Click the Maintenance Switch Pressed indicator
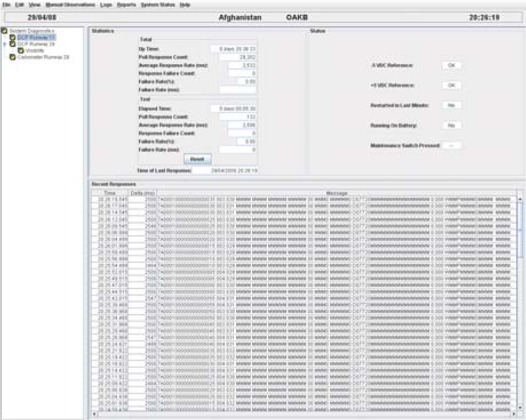526x420 pixels. 451,144
